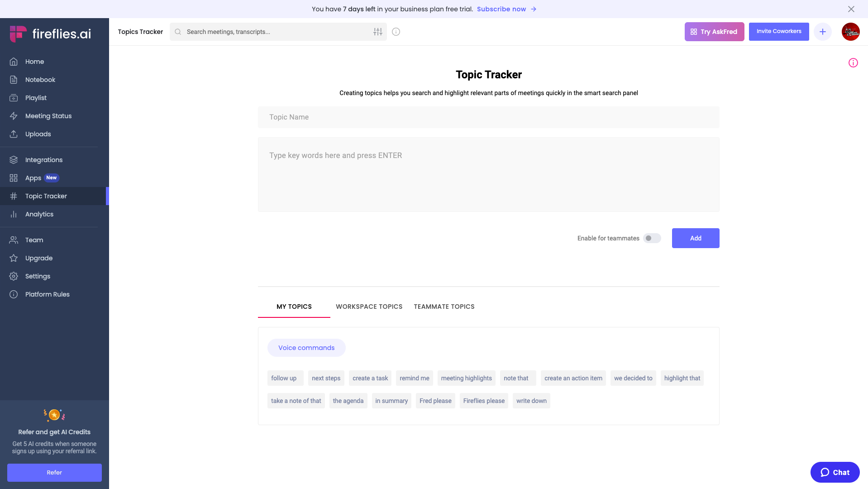Select the Integrations icon

tap(14, 160)
